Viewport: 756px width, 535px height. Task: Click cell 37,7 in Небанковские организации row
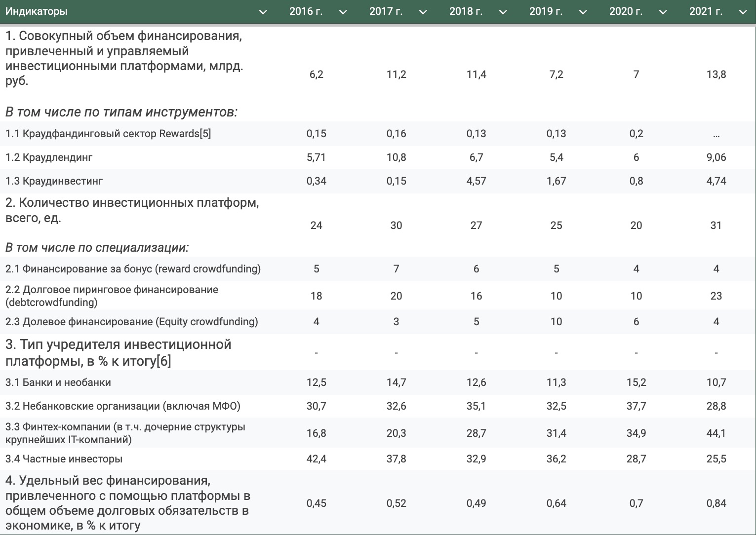tap(637, 406)
